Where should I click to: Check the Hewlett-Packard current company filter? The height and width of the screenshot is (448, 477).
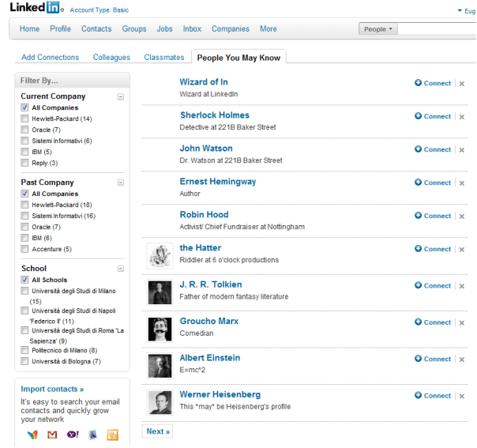[x=25, y=119]
